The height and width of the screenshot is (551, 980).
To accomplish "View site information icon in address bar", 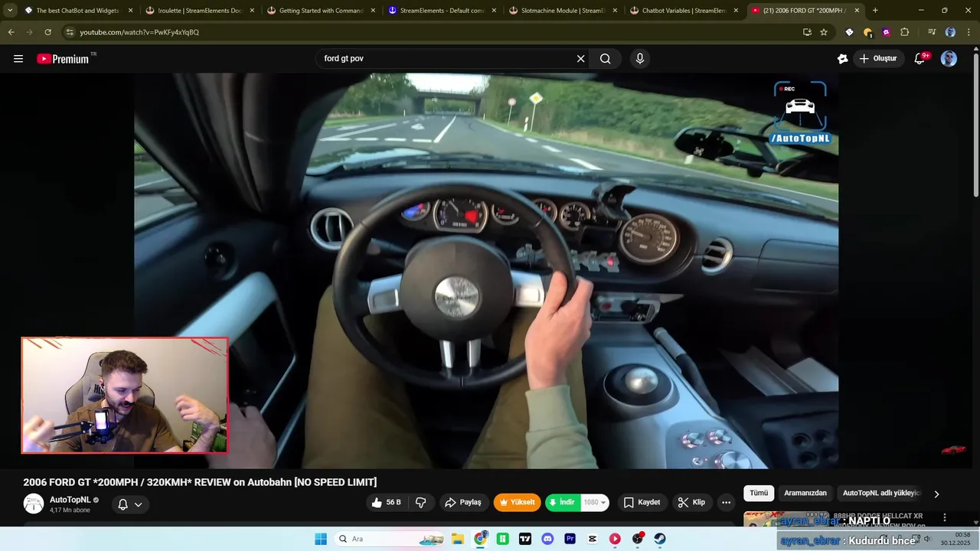I will (70, 32).
